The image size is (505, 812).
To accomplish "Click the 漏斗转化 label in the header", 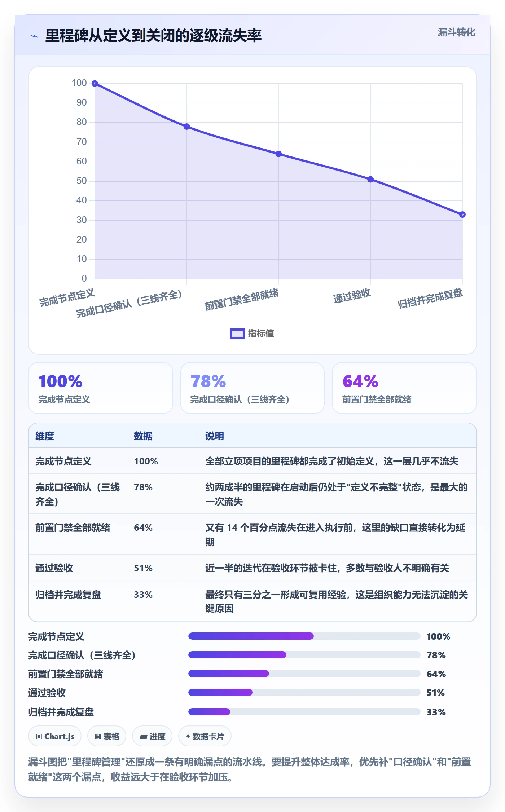I will pos(456,32).
